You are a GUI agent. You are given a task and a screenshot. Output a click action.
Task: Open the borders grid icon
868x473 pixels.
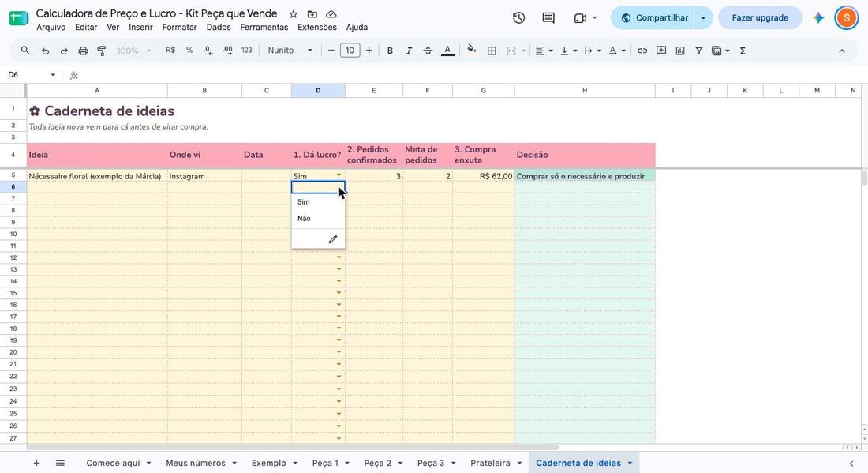[492, 51]
